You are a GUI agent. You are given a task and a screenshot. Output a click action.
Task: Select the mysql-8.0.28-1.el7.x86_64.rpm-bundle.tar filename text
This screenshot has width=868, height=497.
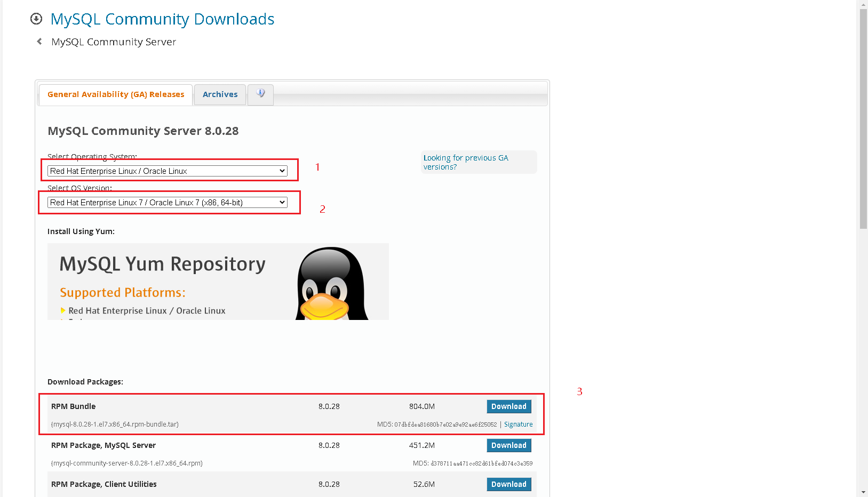[115, 424]
